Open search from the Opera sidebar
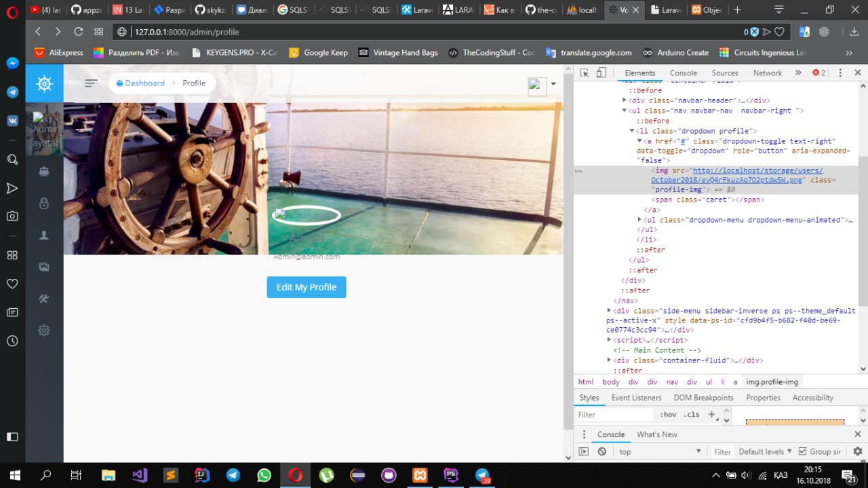This screenshot has height=488, width=868. (x=12, y=159)
